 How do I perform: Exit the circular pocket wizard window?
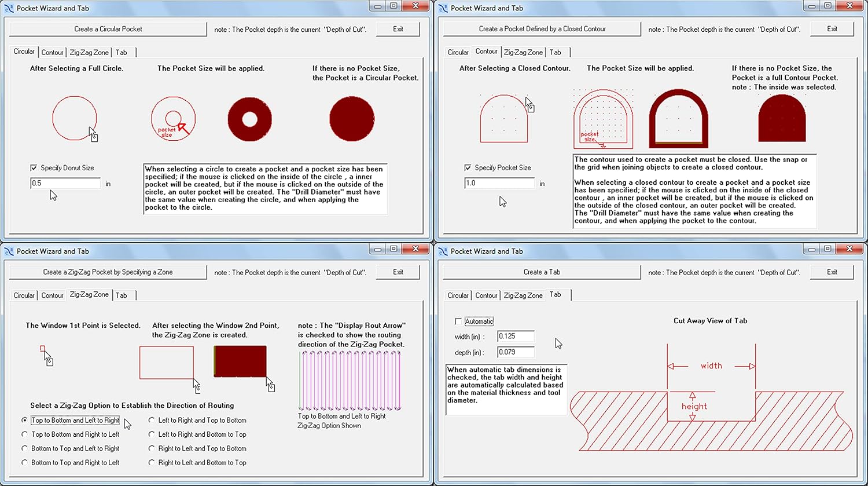tap(398, 29)
